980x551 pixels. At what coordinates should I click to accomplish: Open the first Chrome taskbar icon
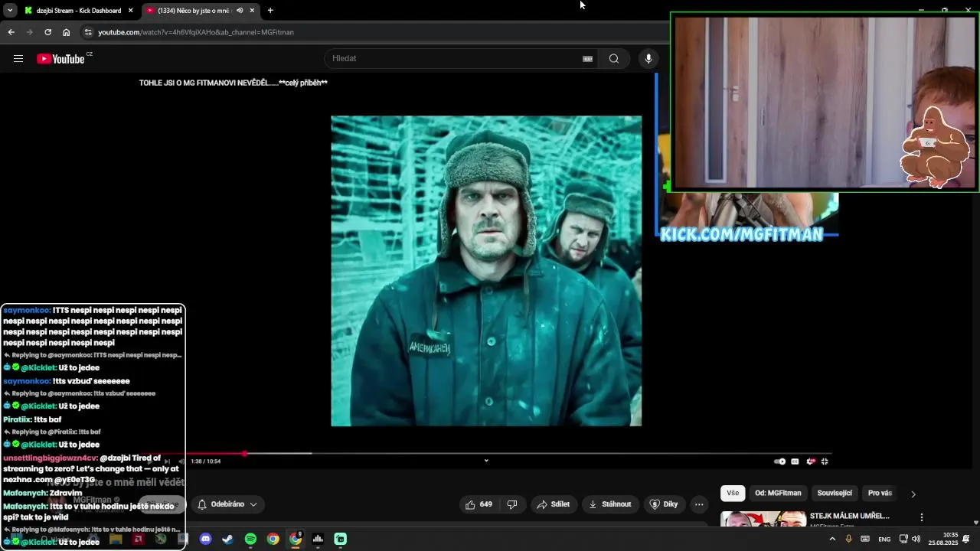[x=273, y=540]
